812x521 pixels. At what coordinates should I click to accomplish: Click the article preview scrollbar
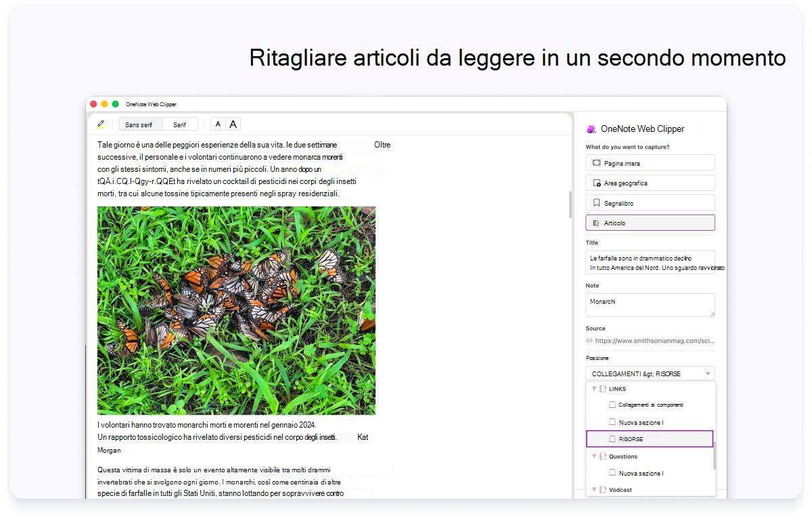(570, 204)
